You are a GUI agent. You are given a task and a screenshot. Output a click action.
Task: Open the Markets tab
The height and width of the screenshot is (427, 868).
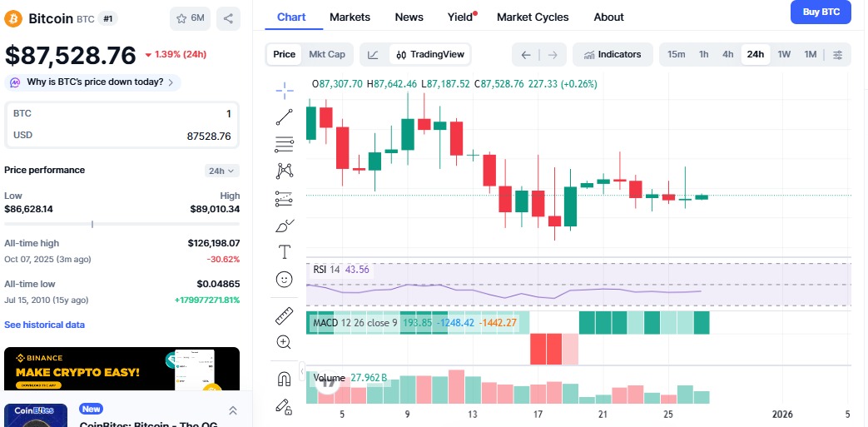click(350, 17)
